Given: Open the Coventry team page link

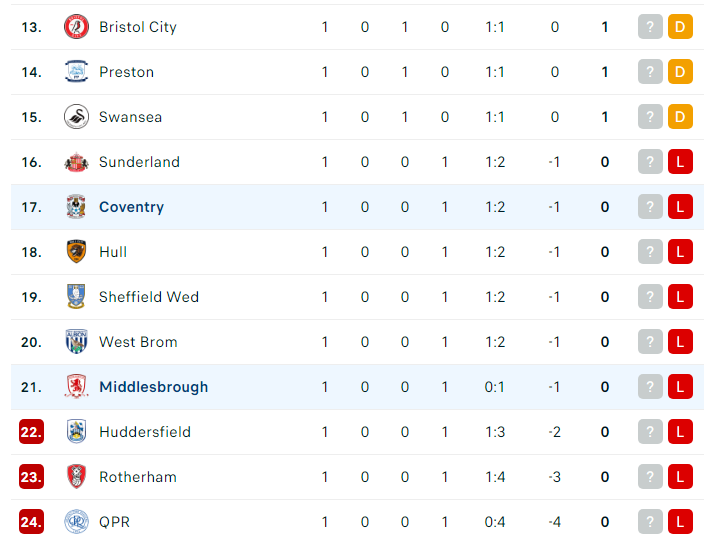Looking at the screenshot, I should coord(132,207).
